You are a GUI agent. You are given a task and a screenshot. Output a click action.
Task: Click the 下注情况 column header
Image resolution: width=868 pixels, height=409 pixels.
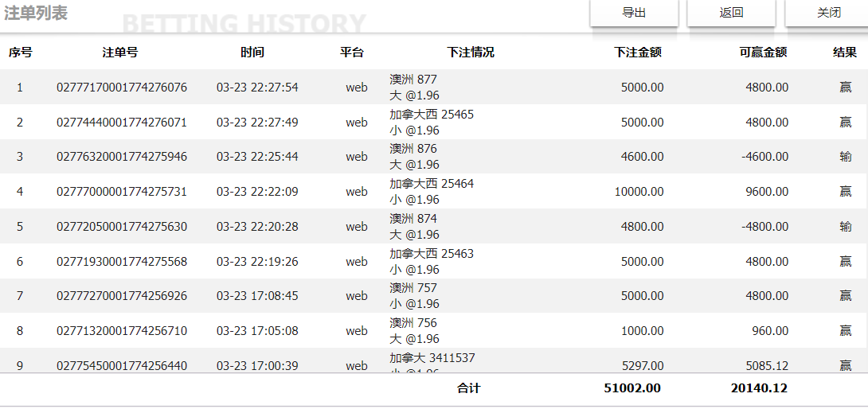pyautogui.click(x=471, y=53)
